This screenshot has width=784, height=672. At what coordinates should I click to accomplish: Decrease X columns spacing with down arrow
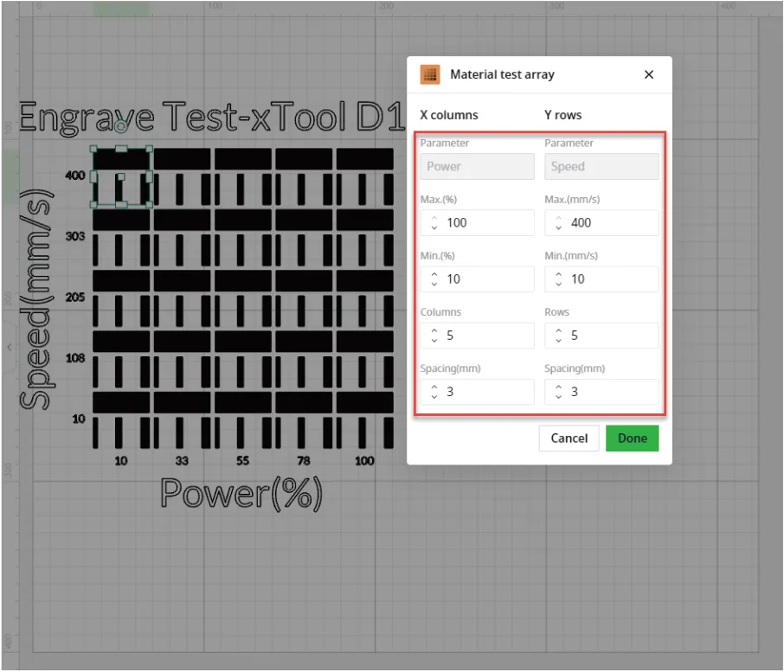(x=434, y=396)
